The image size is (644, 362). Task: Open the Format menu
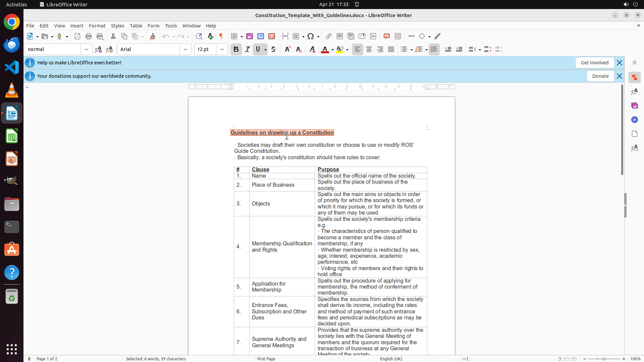[x=97, y=26]
